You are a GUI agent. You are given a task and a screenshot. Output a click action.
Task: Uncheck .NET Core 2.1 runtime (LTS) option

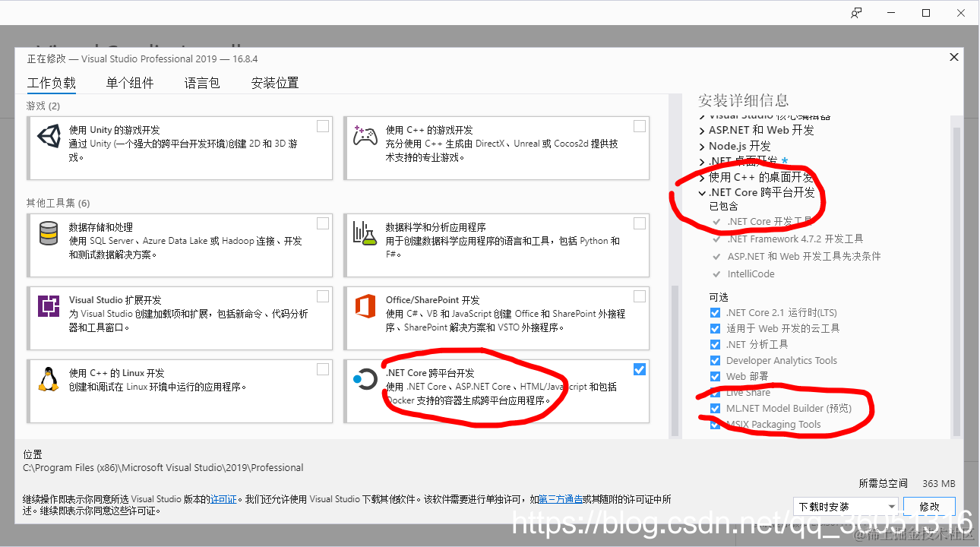tap(715, 313)
